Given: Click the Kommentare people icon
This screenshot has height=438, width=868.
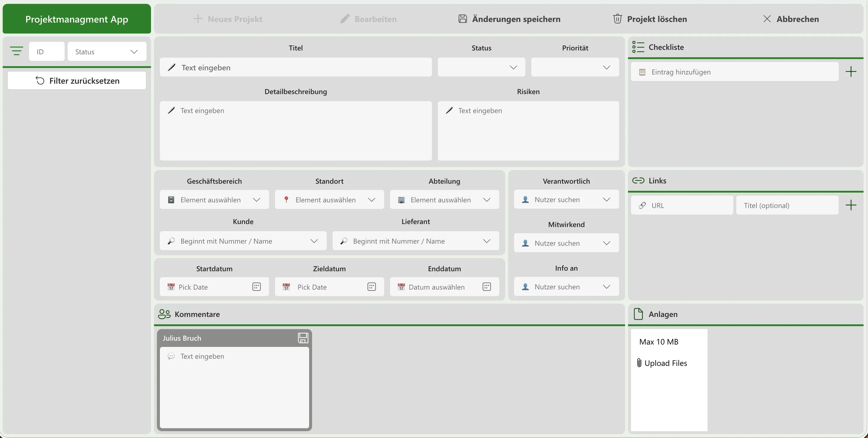Looking at the screenshot, I should click(x=164, y=314).
